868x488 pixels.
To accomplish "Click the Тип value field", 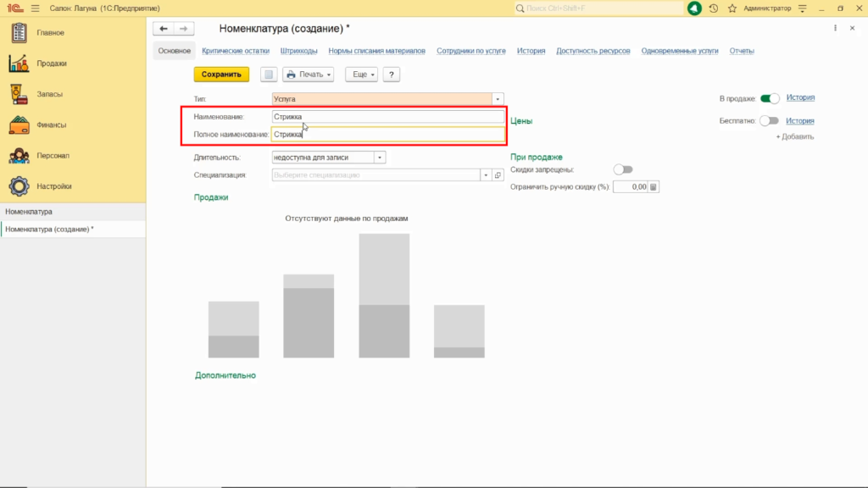I will pos(382,99).
